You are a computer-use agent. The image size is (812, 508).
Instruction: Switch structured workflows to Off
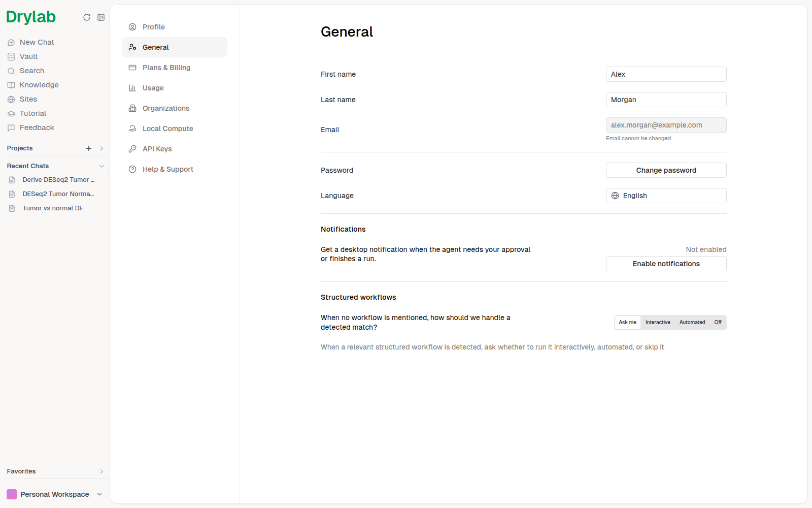click(x=718, y=323)
